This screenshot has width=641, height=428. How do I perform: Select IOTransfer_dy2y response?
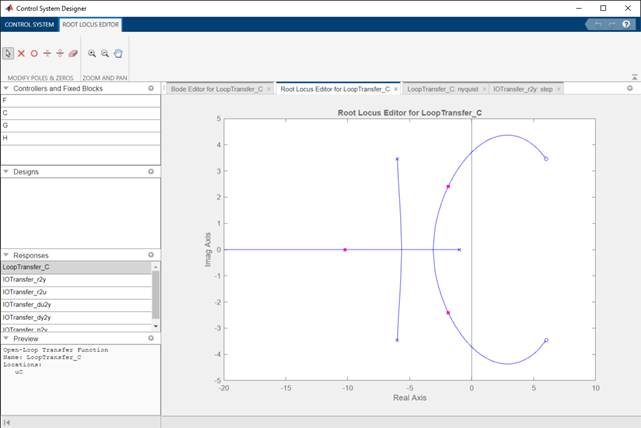pos(76,318)
